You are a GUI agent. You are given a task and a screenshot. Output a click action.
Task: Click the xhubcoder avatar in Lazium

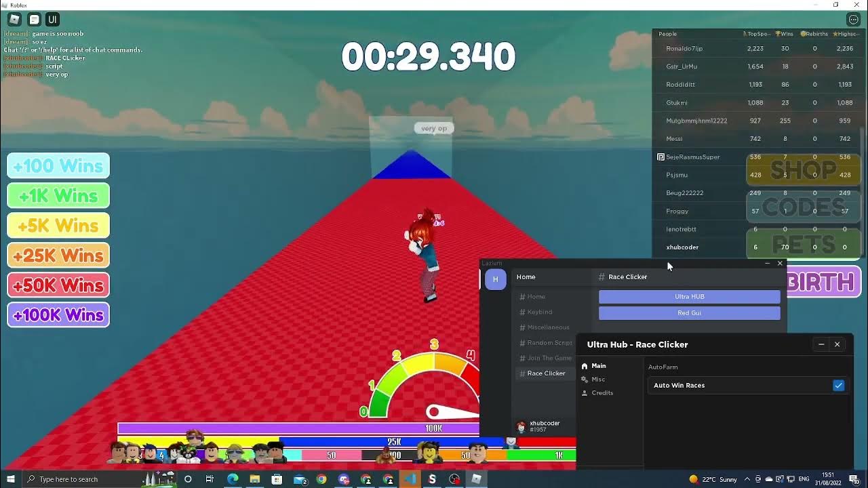click(x=521, y=426)
